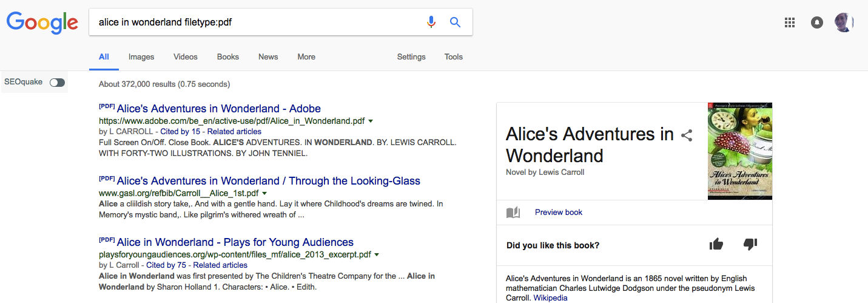Open the Wikipedia link in the panel
The image size is (868, 303).
tap(551, 298)
